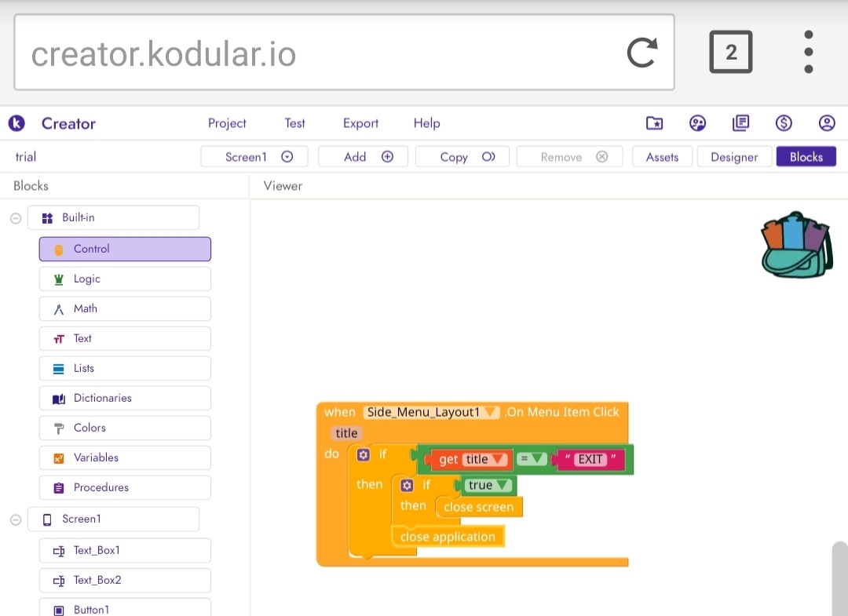Click the Add screen button
The width and height of the screenshot is (848, 616).
pyautogui.click(x=363, y=157)
